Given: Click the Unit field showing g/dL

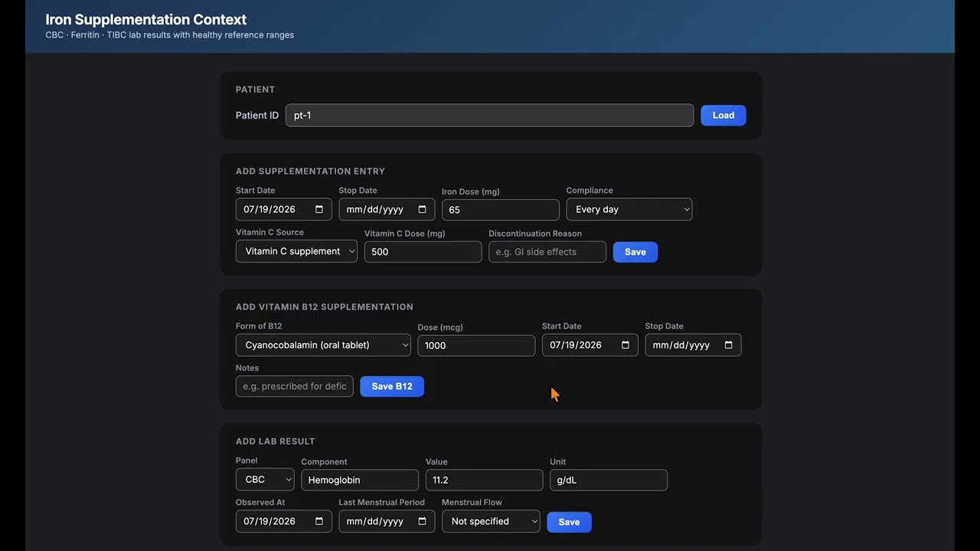Looking at the screenshot, I should click(609, 480).
